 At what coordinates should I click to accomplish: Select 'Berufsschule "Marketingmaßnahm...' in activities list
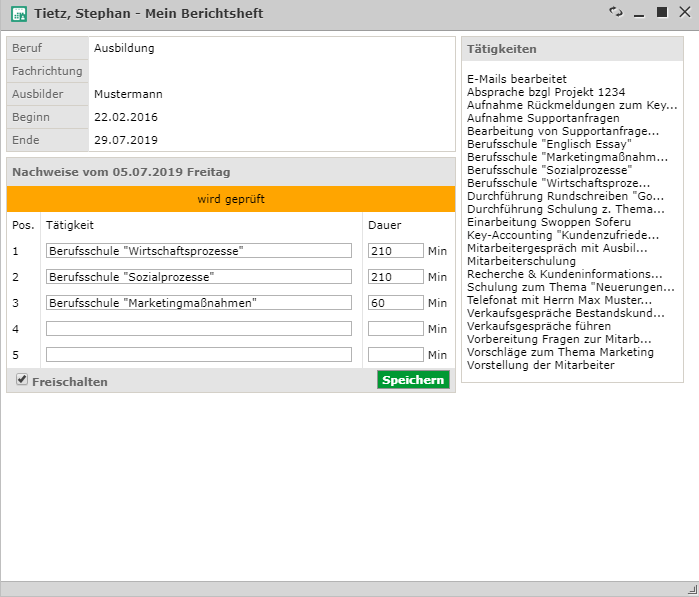567,157
